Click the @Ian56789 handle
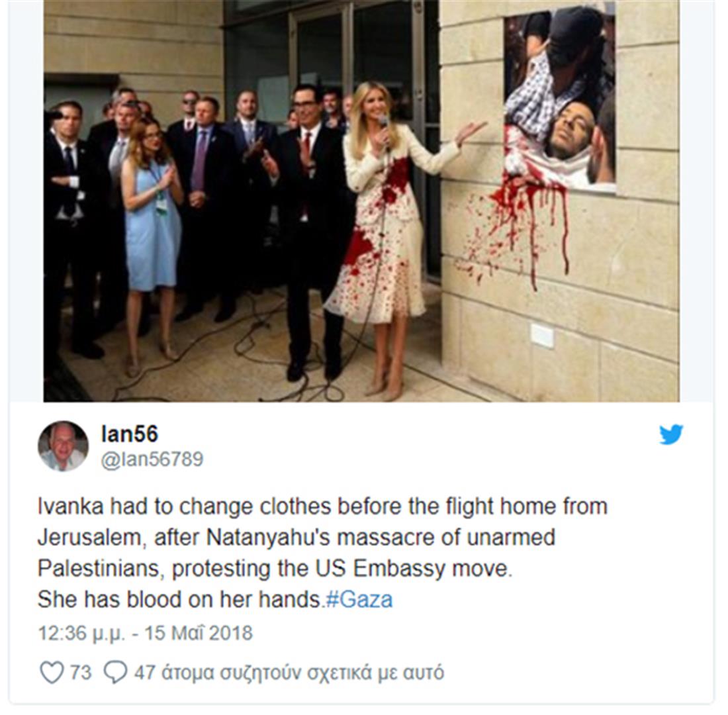 point(152,459)
